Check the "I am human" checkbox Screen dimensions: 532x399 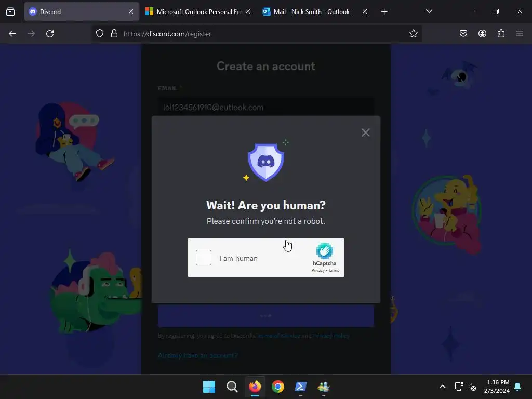(x=204, y=258)
